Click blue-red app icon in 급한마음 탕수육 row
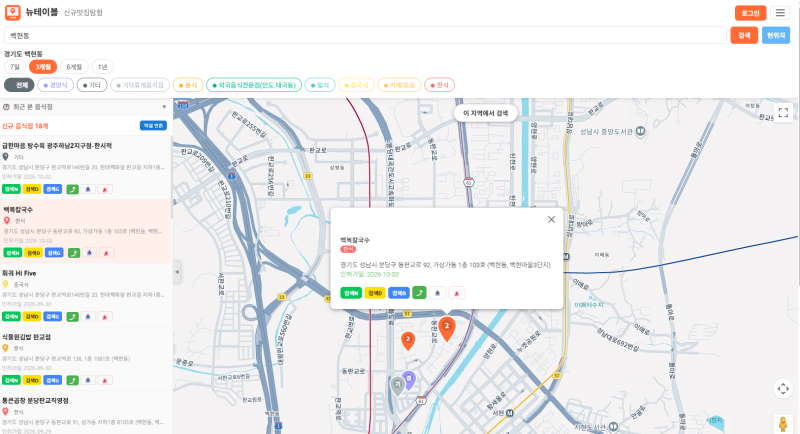Viewport: 800px width, 434px height. 88,189
